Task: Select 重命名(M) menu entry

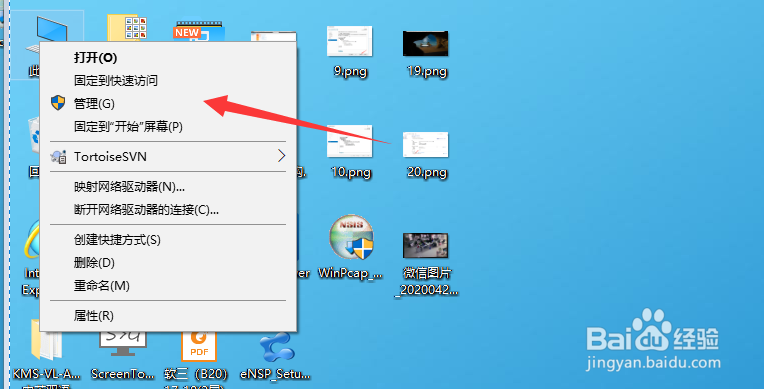Action: [168, 286]
